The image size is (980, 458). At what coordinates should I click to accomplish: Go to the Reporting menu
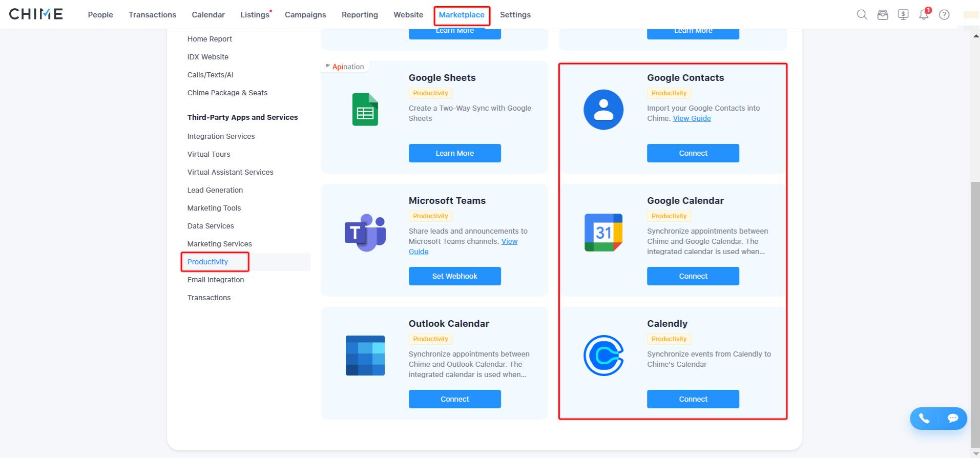(360, 15)
